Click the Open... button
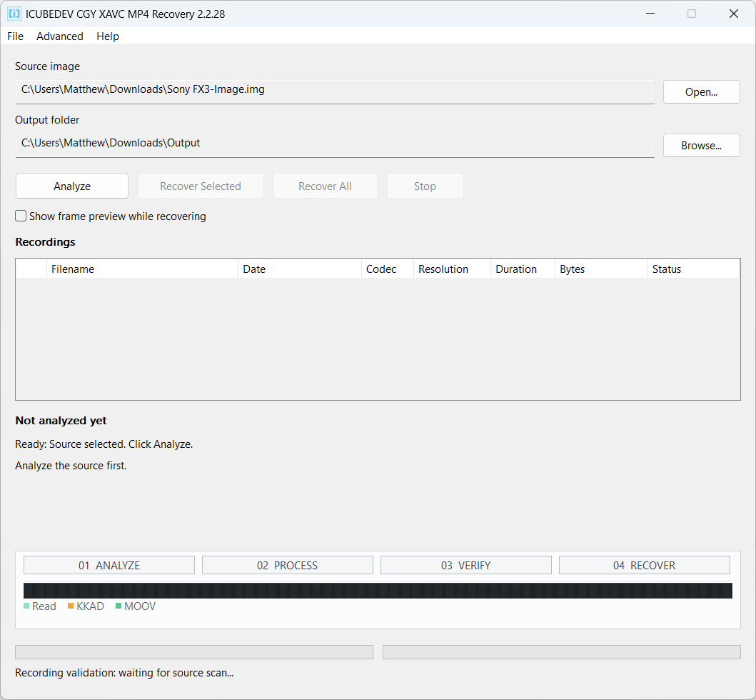This screenshot has height=700, width=756. click(x=702, y=91)
